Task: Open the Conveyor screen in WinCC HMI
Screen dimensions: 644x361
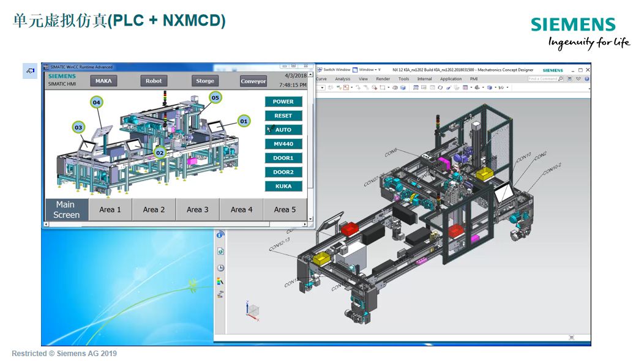Action: click(x=253, y=81)
